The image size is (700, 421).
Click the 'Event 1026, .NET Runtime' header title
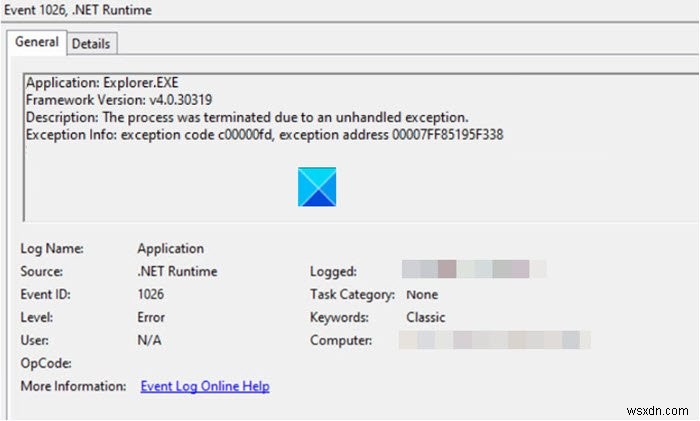click(78, 10)
